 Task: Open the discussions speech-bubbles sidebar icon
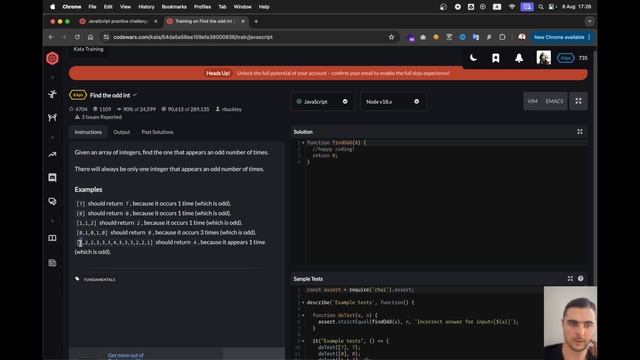coord(52,201)
